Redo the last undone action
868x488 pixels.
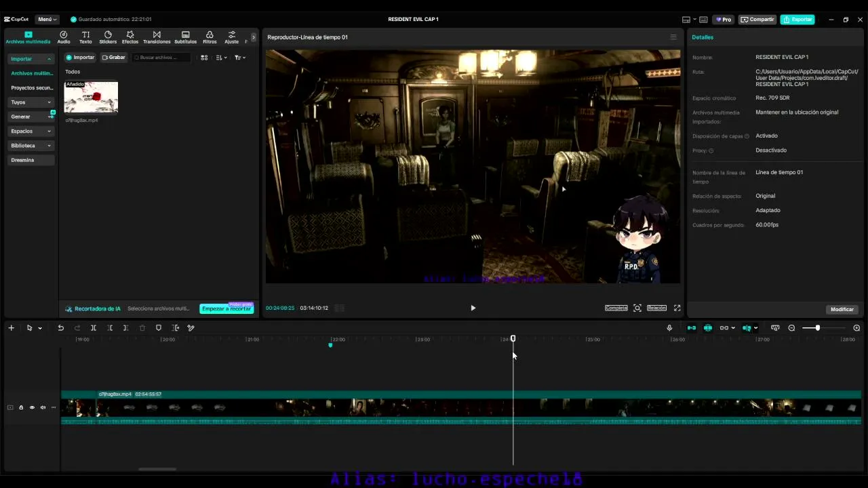(x=77, y=328)
